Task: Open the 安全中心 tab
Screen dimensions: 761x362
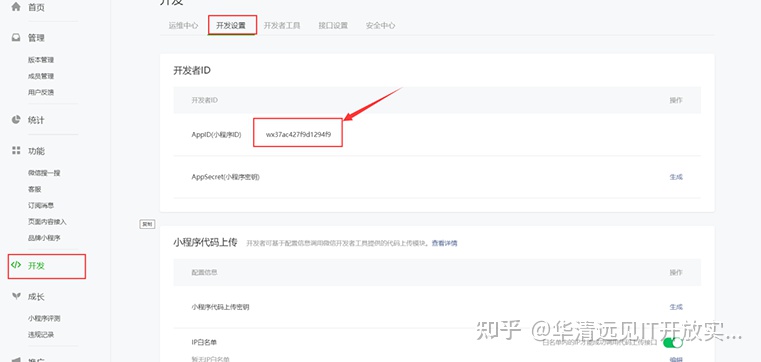Action: [x=380, y=26]
